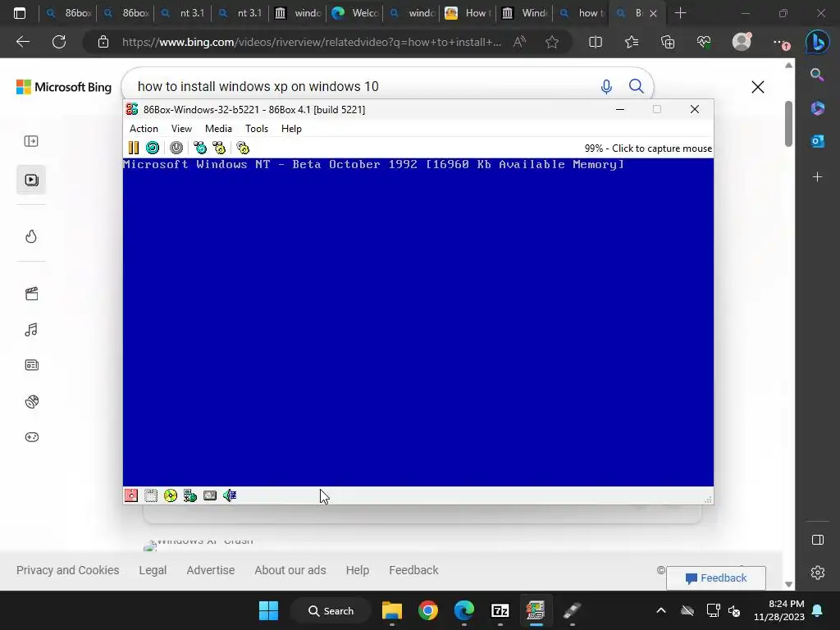Viewport: 840px width, 630px height.
Task: Open the Edge sidebar settings gear
Action: click(x=818, y=573)
